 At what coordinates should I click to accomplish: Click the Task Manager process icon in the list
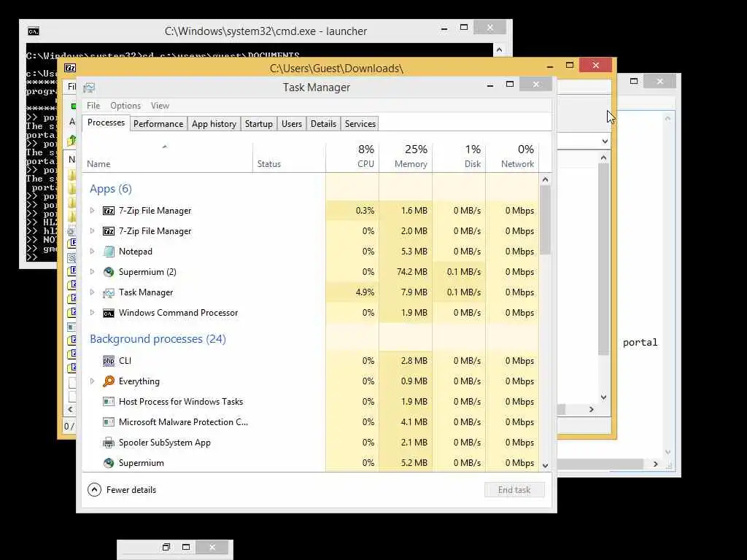point(109,292)
